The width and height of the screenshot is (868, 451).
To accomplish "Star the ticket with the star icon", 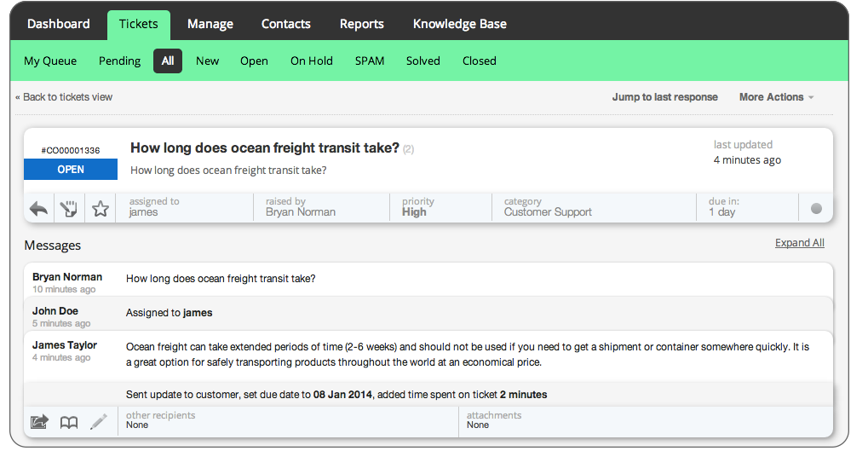I will (x=101, y=209).
